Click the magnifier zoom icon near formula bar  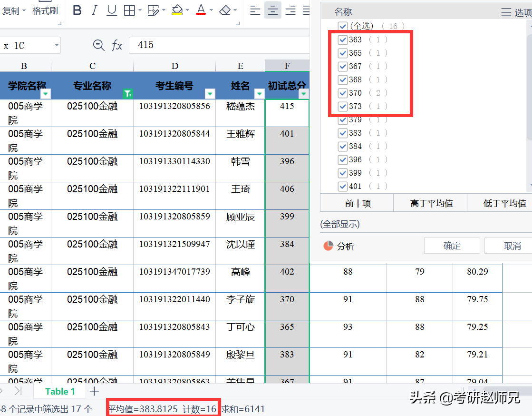pyautogui.click(x=98, y=46)
